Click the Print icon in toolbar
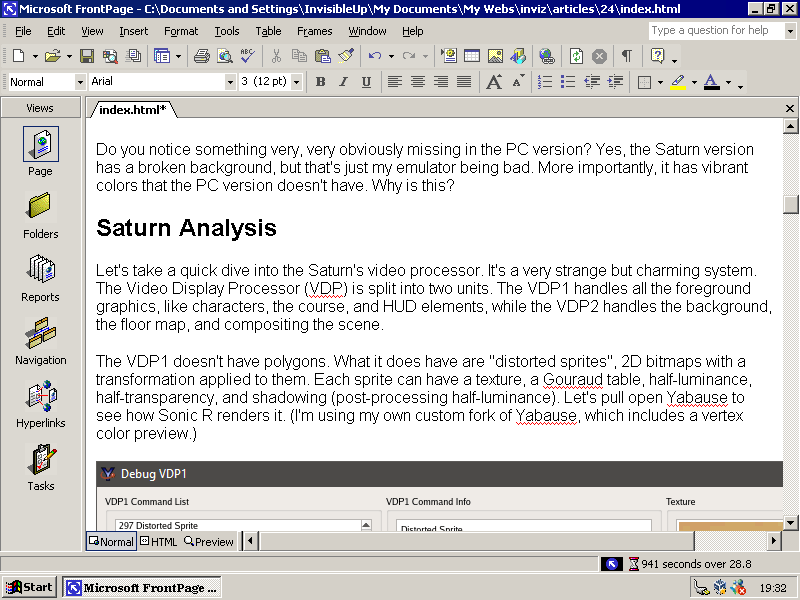800x600 pixels. (202, 56)
